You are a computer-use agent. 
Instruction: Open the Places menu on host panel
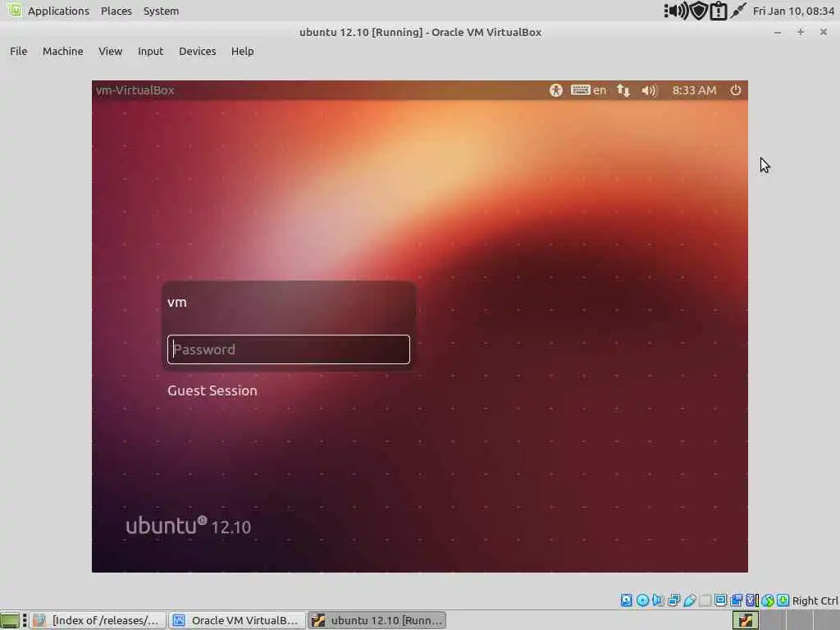point(116,11)
